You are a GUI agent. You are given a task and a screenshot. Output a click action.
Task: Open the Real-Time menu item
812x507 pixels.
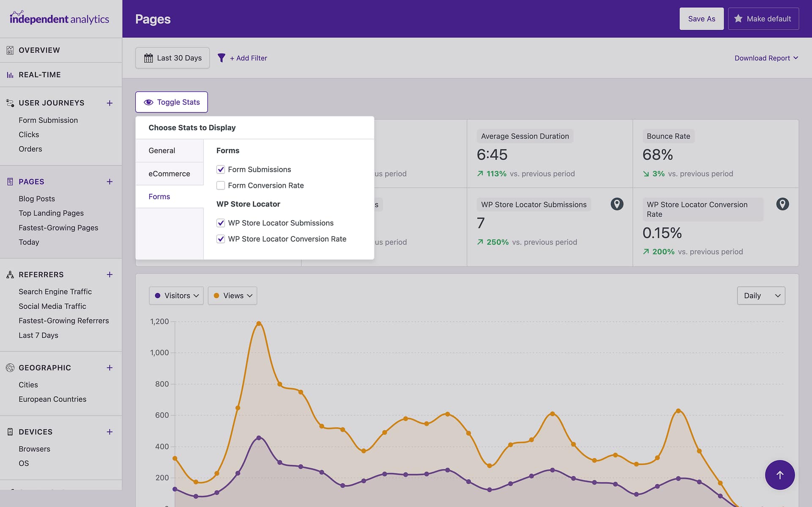point(40,75)
